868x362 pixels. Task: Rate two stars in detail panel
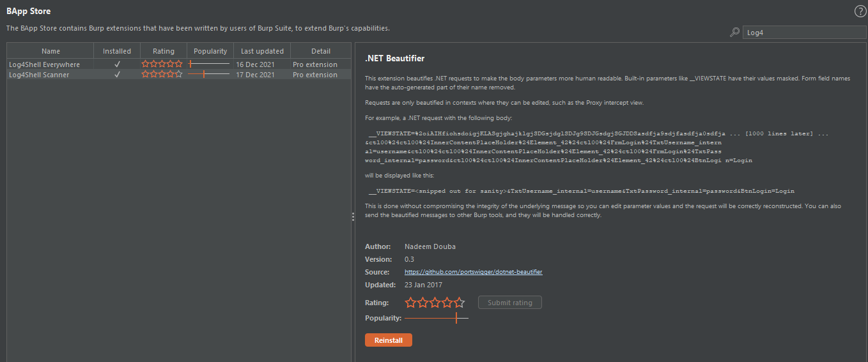click(x=422, y=303)
